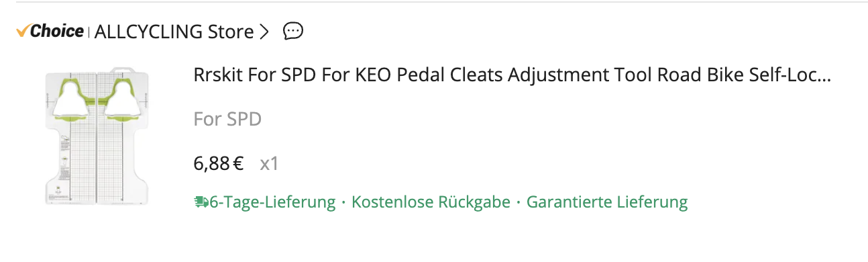This screenshot has width=868, height=262.
Task: Click the Kostenlose Rückgabe label
Action: coord(431,202)
